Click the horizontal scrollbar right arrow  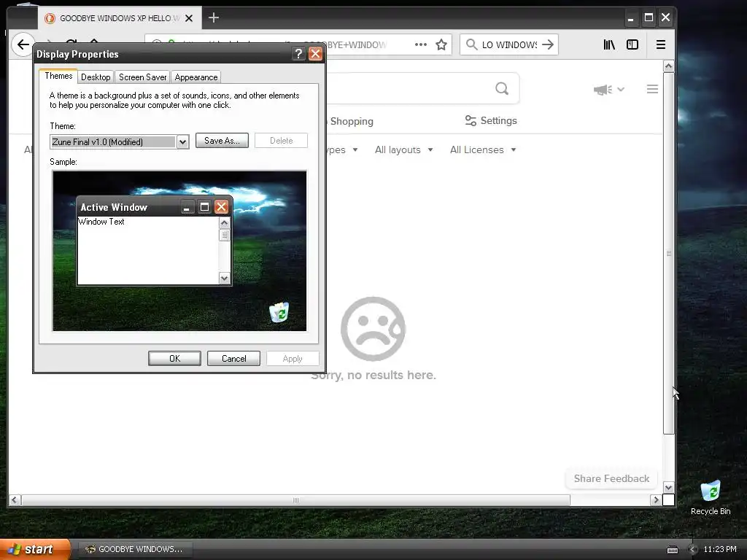pos(656,500)
